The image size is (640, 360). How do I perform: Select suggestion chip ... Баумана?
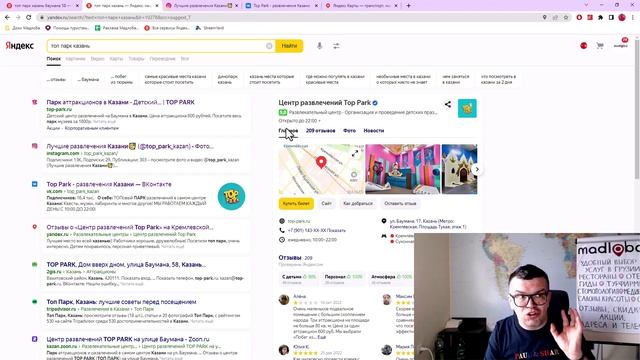[88, 80]
